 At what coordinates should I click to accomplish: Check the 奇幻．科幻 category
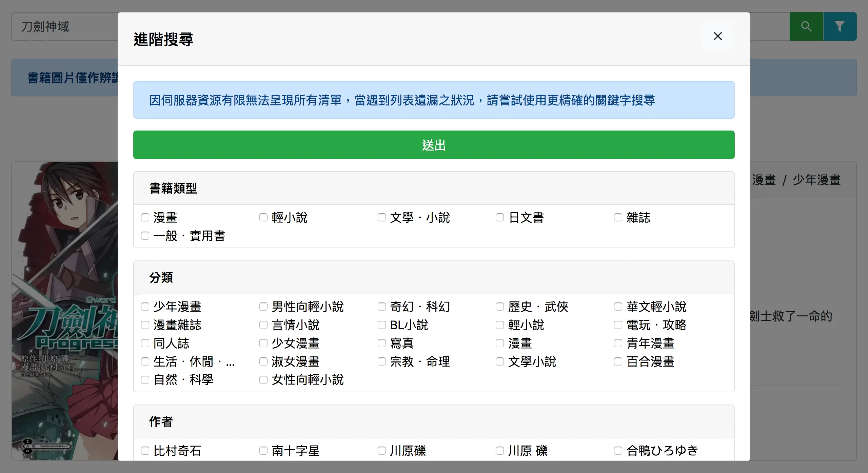coord(382,307)
